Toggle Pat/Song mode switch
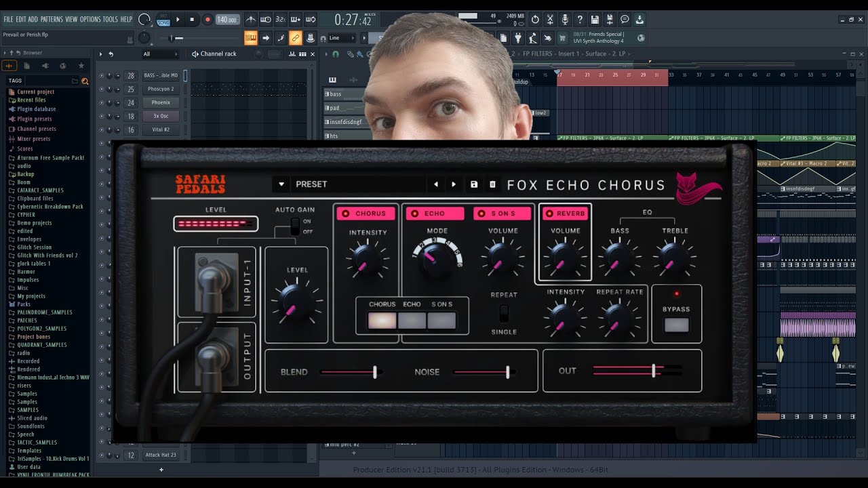This screenshot has width=868, height=488. (163, 20)
